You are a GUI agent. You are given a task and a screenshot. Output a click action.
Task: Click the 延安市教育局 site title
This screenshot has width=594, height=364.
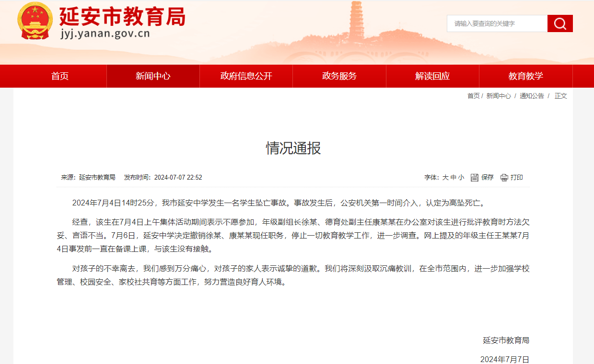[122, 17]
